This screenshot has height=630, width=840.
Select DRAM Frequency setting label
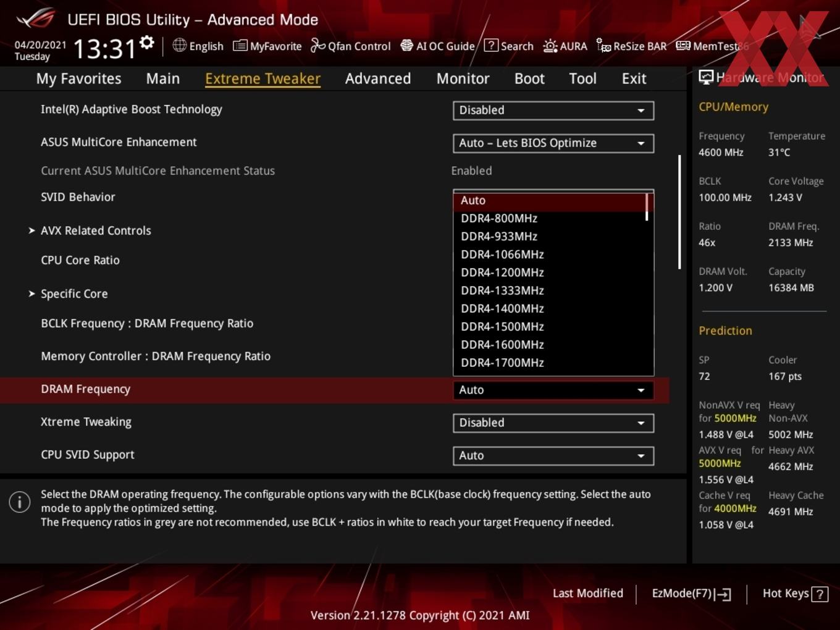(x=86, y=389)
